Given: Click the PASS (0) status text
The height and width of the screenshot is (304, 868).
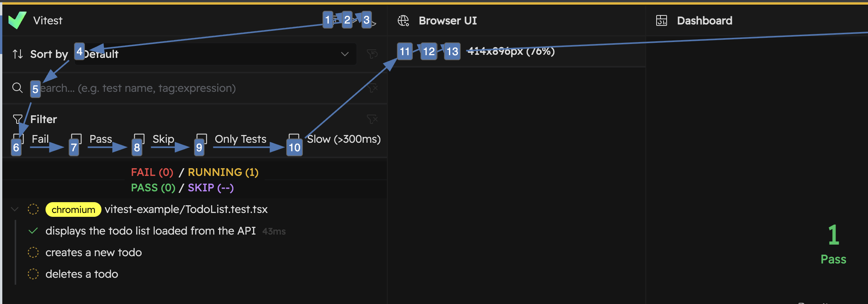Looking at the screenshot, I should pyautogui.click(x=153, y=188).
